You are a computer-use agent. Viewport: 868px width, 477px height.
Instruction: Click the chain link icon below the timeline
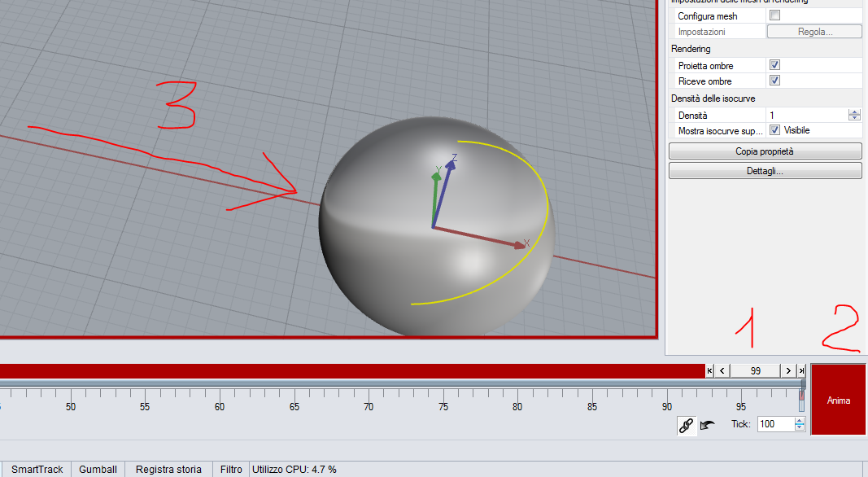[687, 425]
